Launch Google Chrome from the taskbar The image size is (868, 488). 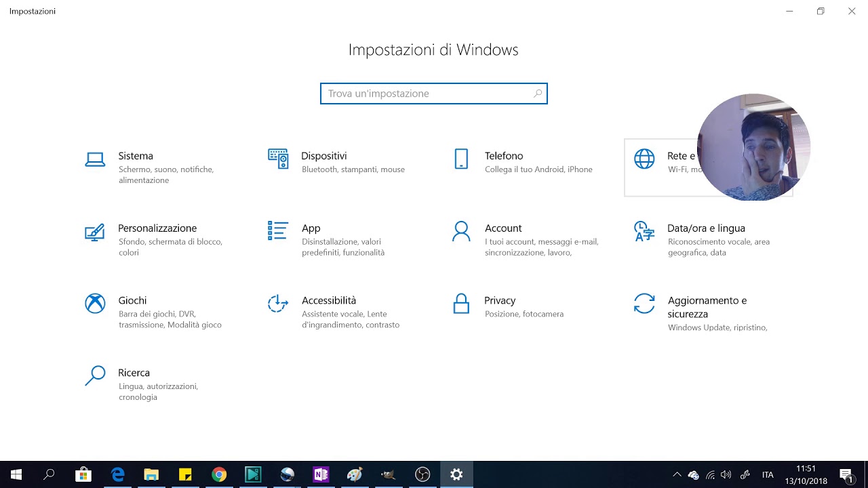219,474
